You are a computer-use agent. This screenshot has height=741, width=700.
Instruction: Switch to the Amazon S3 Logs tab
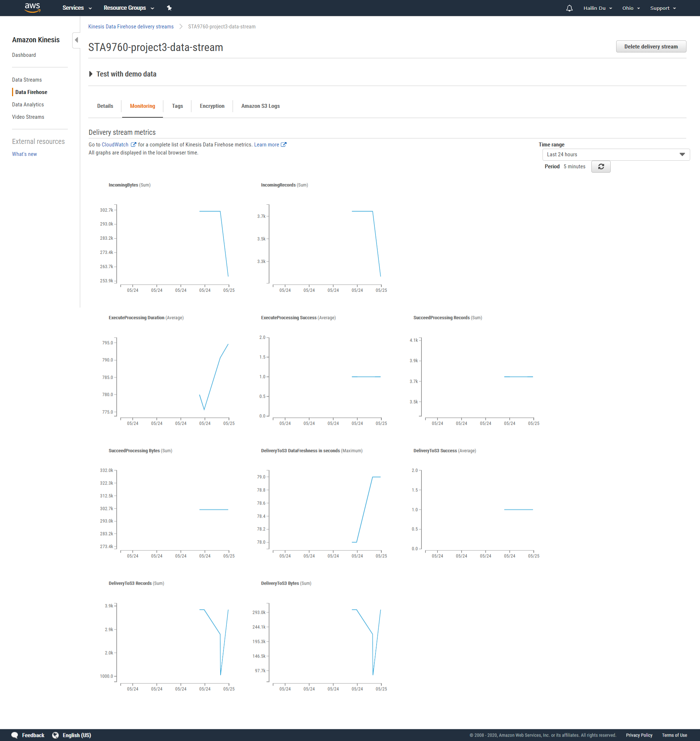[x=260, y=106]
